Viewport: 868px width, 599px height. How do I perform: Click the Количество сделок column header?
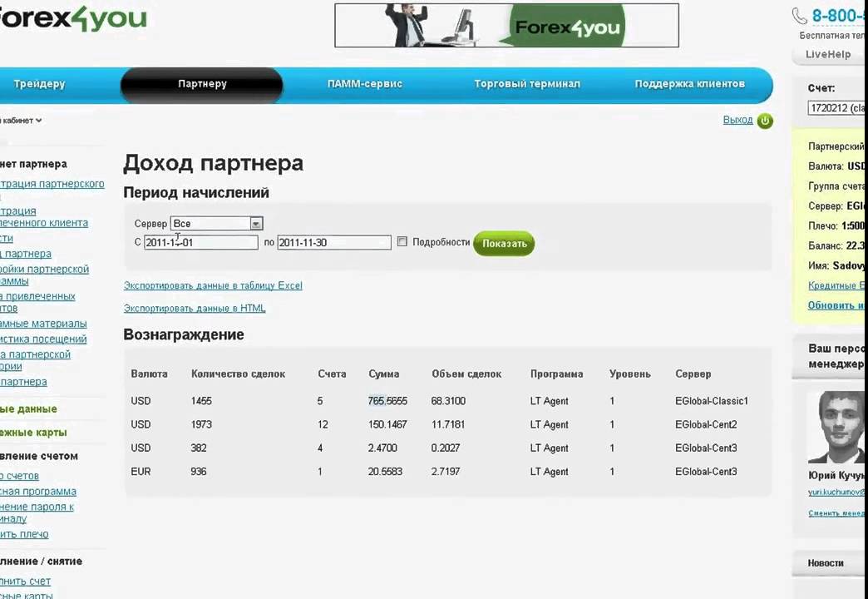click(238, 374)
